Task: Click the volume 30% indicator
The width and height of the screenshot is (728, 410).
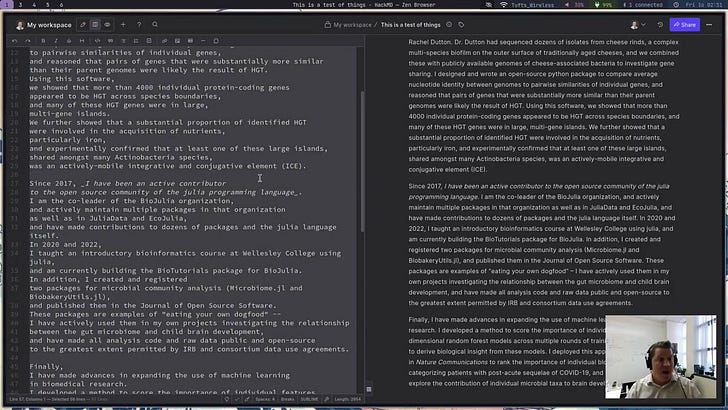Action: click(x=574, y=5)
